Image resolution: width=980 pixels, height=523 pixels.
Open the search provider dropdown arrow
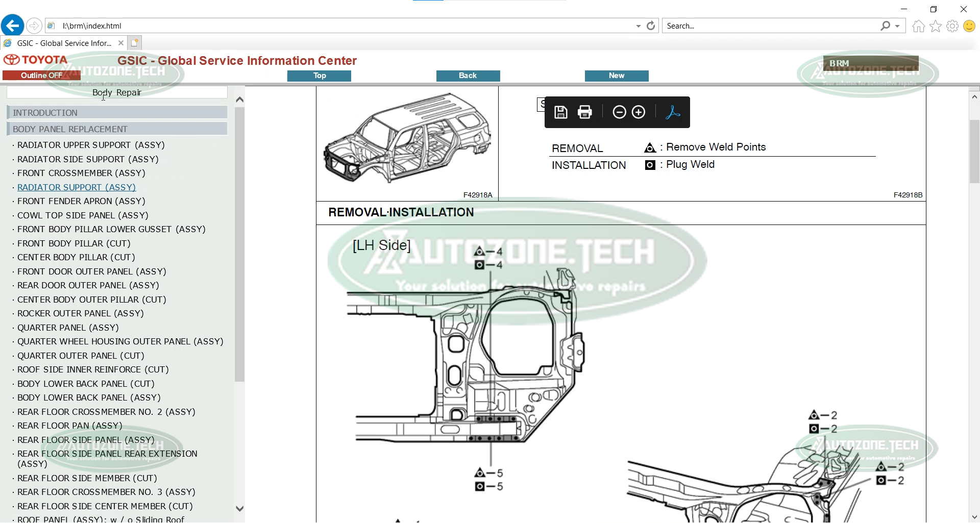click(897, 26)
